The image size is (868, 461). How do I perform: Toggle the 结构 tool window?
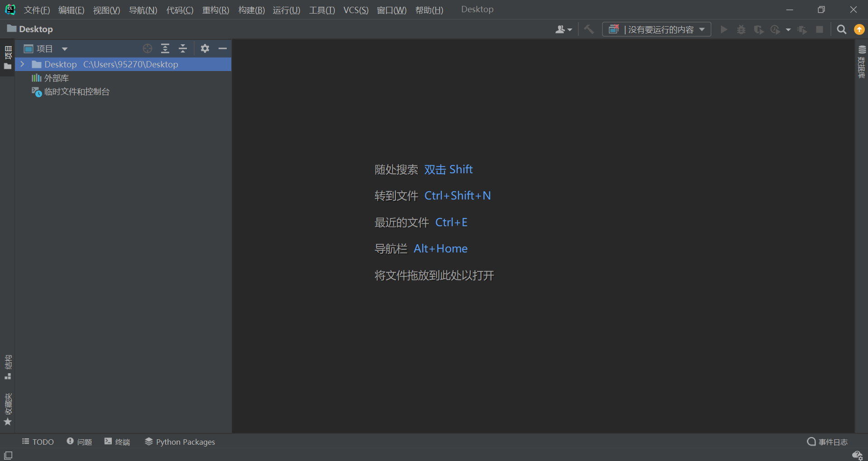coord(7,365)
